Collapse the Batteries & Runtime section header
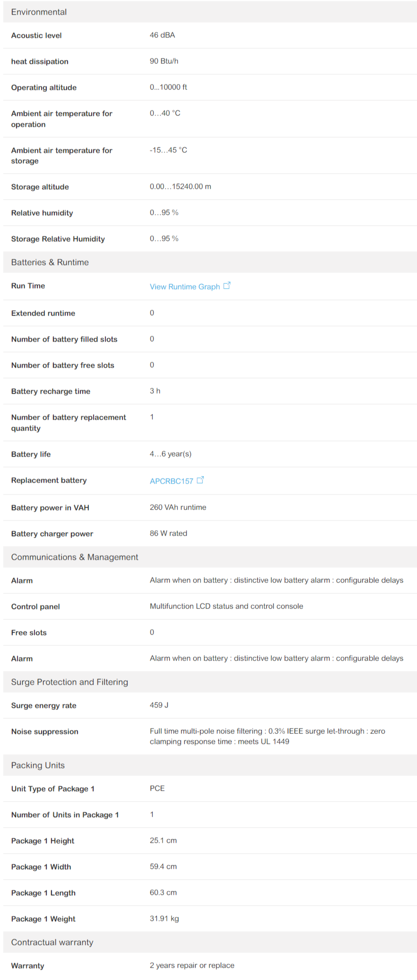This screenshot has width=417, height=980. [210, 262]
